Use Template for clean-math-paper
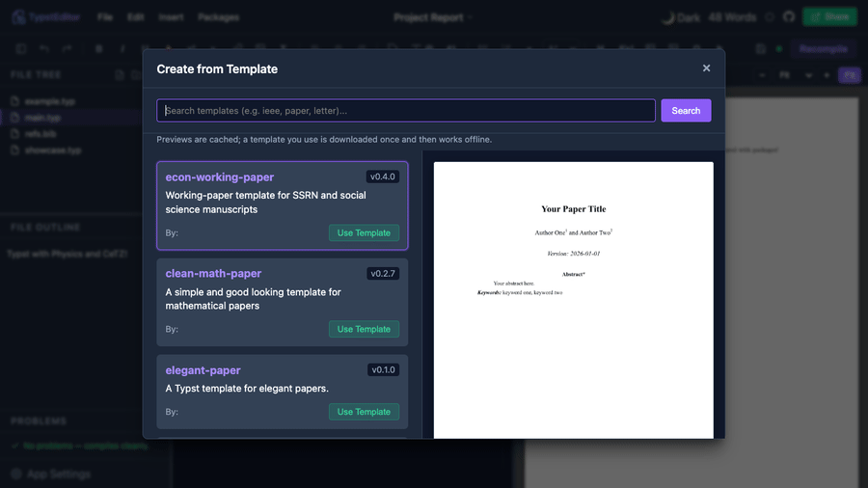The height and width of the screenshot is (488, 868). [364, 329]
